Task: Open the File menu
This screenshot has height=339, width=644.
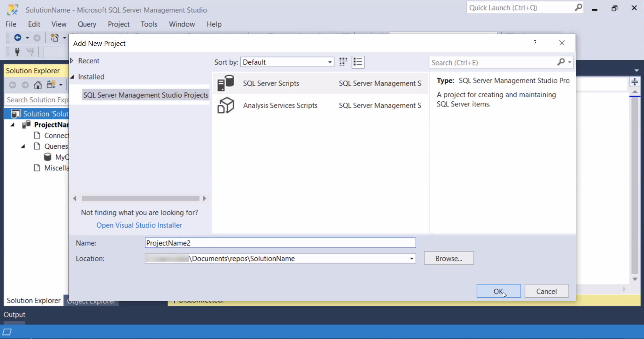Action: tap(11, 24)
